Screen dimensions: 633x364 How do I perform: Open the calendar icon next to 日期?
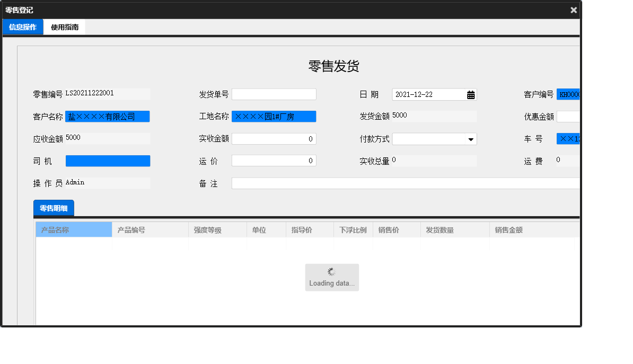pos(471,94)
